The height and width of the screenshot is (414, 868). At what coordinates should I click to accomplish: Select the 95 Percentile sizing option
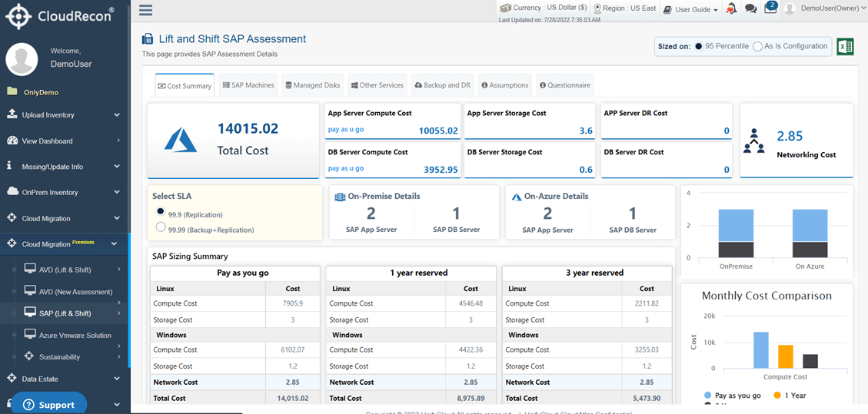point(699,46)
